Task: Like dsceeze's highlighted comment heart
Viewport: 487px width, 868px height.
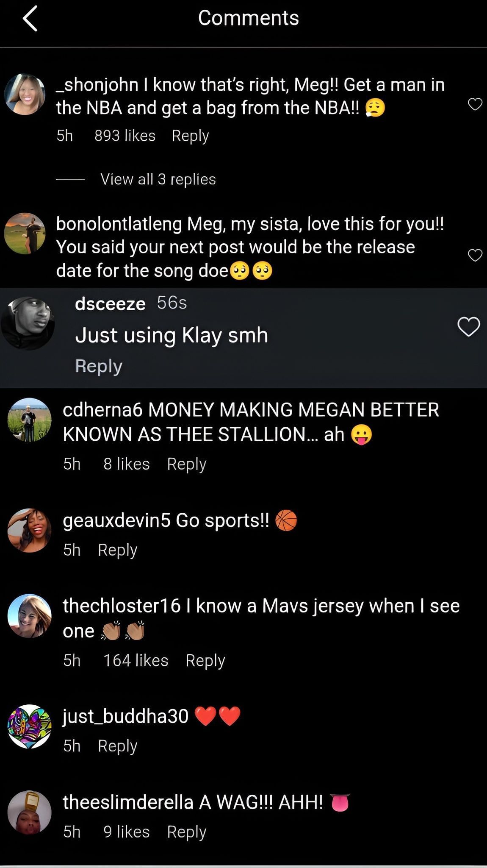Action: click(x=469, y=327)
